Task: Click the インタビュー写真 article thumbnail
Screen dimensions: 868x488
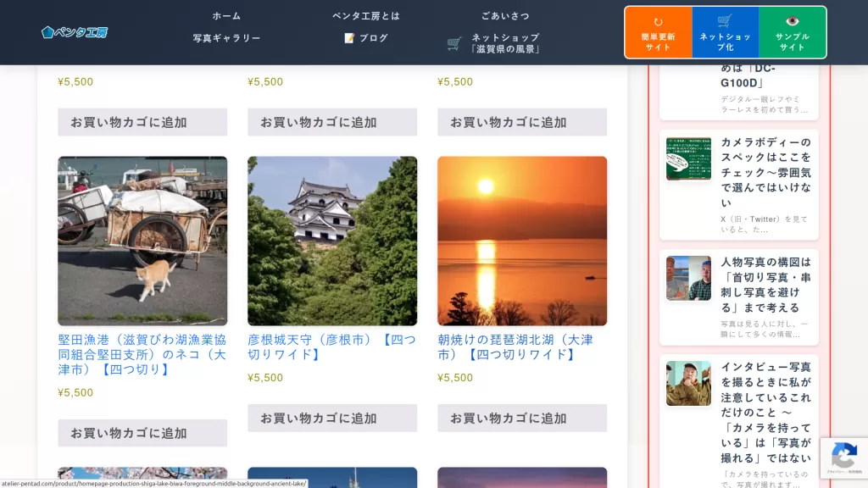Action: tap(688, 383)
